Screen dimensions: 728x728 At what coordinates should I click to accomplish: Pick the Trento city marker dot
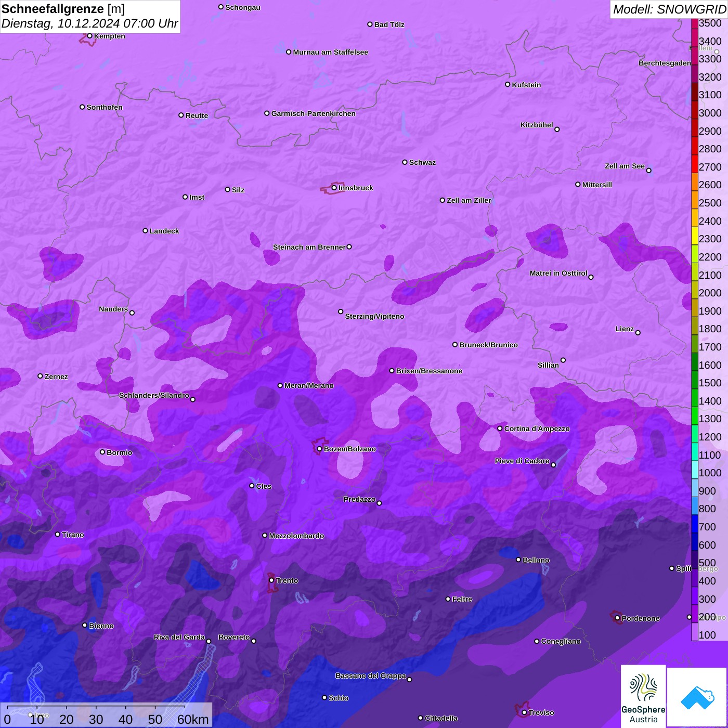271,580
